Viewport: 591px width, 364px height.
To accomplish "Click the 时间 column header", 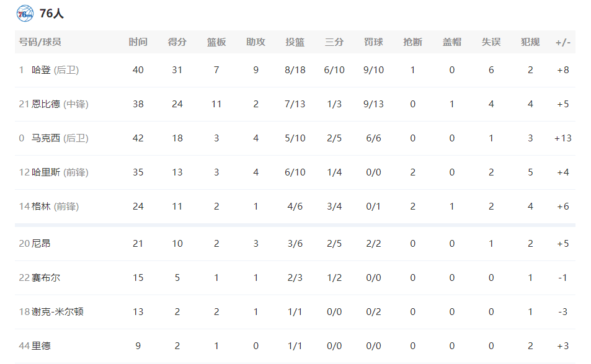I will pos(138,42).
